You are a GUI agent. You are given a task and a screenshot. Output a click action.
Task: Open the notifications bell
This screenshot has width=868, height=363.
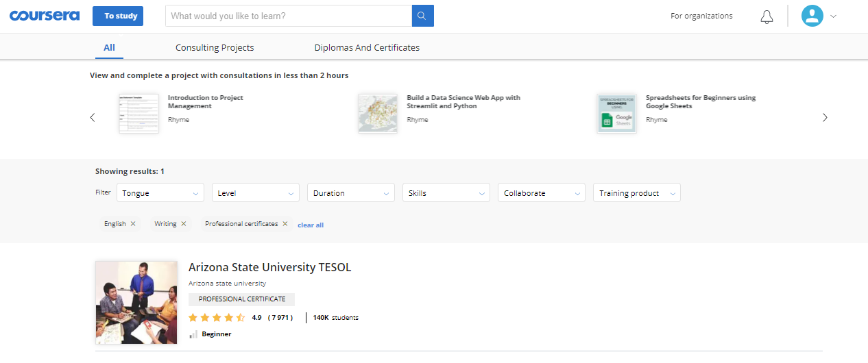tap(767, 16)
